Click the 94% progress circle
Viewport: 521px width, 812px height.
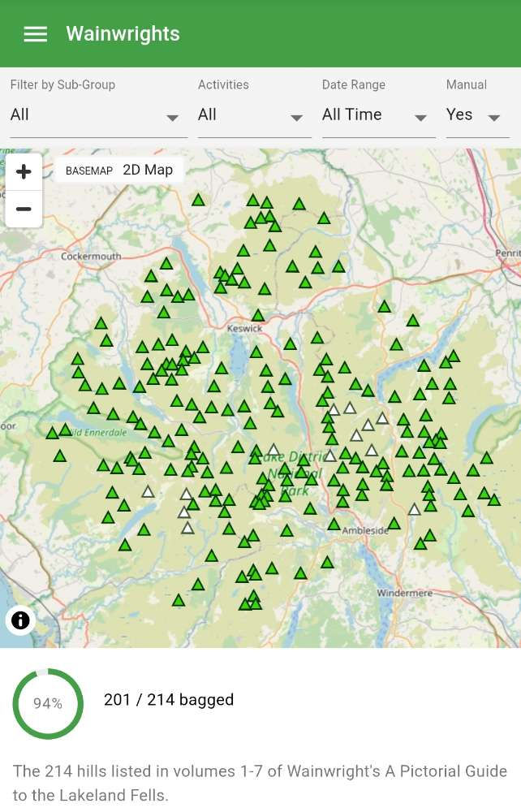tap(48, 703)
